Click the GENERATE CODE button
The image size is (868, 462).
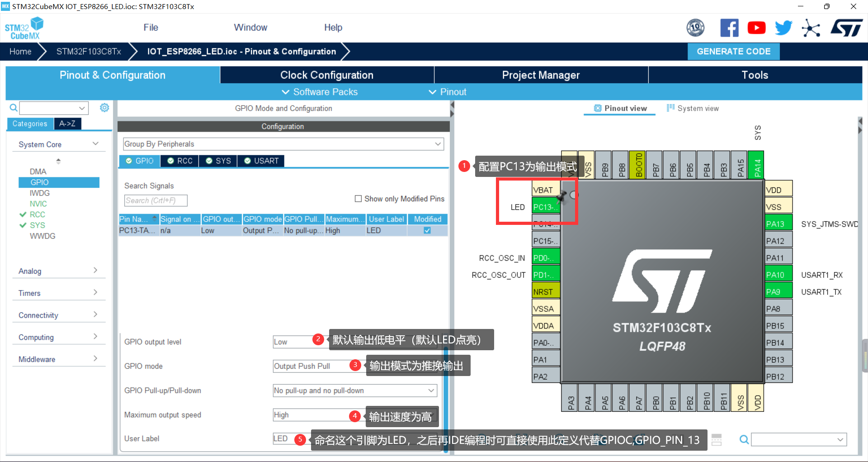[x=733, y=52]
